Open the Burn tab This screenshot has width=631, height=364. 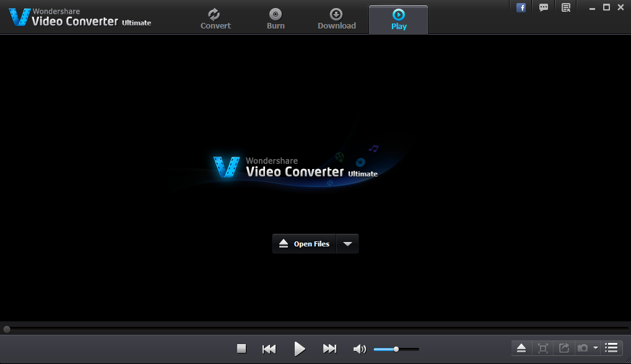(x=276, y=19)
